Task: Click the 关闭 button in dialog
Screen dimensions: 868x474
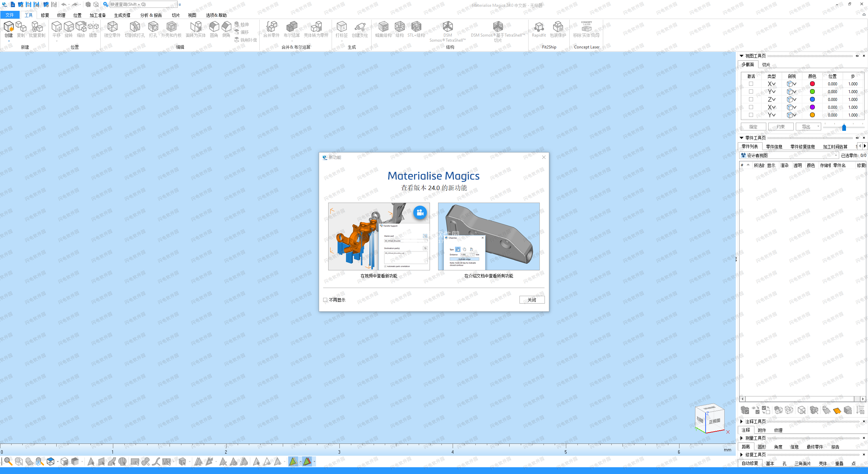Action: click(x=532, y=300)
